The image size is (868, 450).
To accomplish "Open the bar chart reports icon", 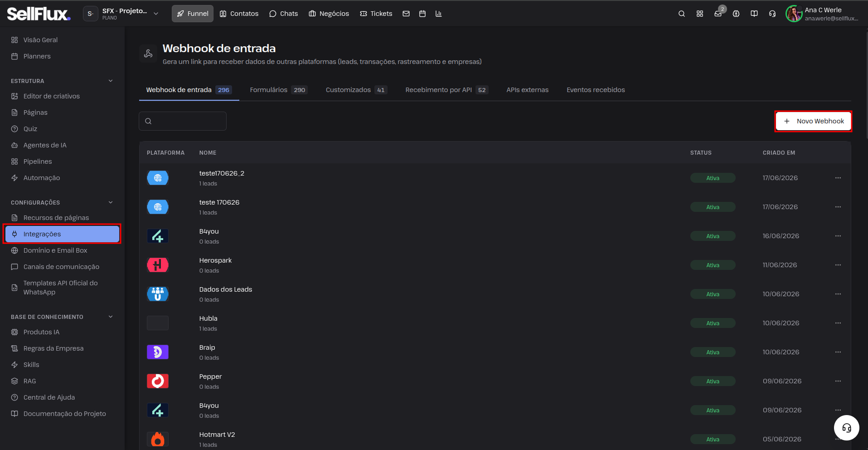I will (438, 14).
